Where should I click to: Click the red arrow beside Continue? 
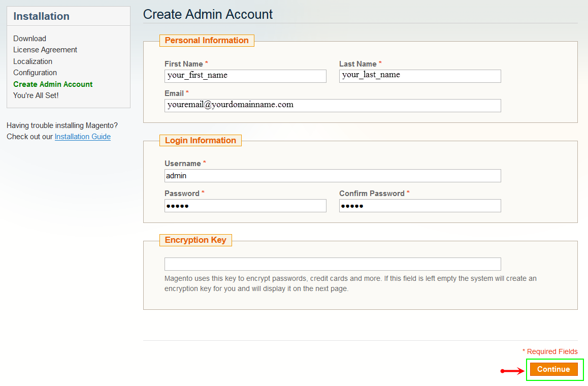(513, 371)
